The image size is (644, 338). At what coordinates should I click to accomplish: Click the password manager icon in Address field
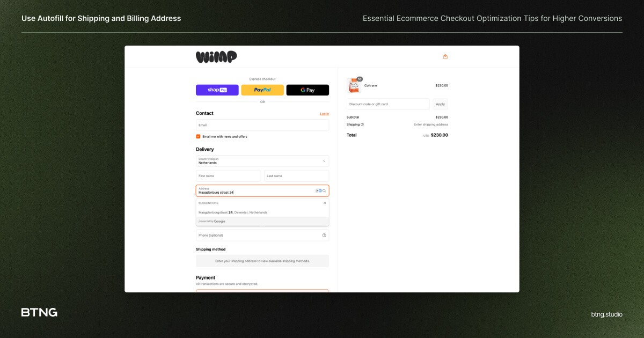319,190
